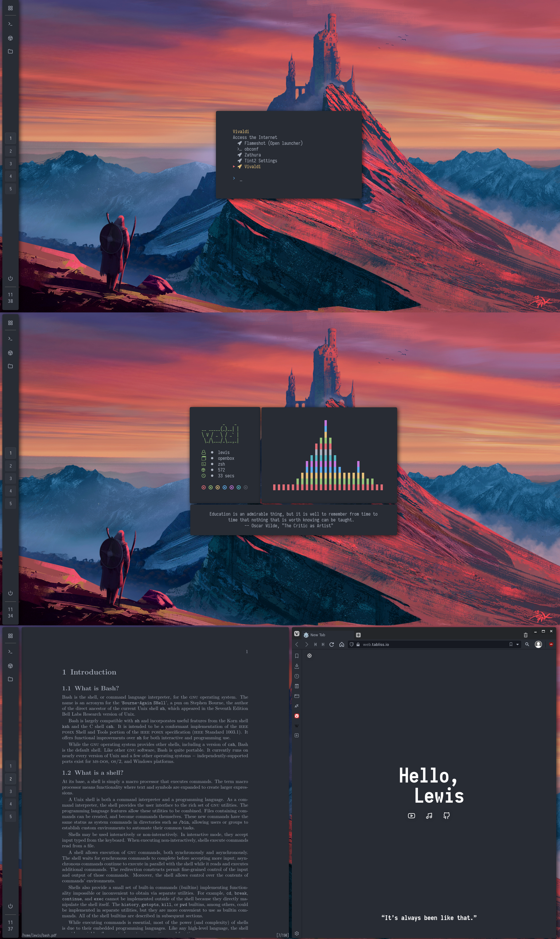
Task: Go back in Vivaldi history
Action: point(297,644)
